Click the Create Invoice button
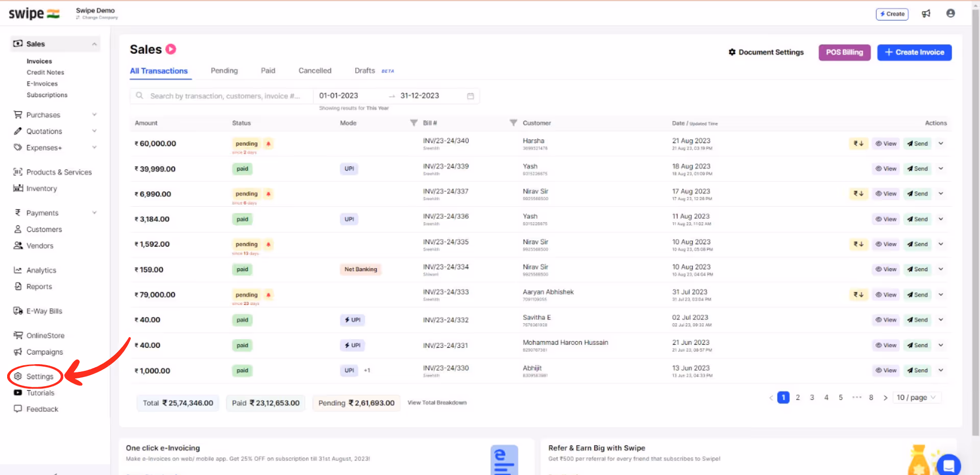This screenshot has width=980, height=475. pos(914,52)
